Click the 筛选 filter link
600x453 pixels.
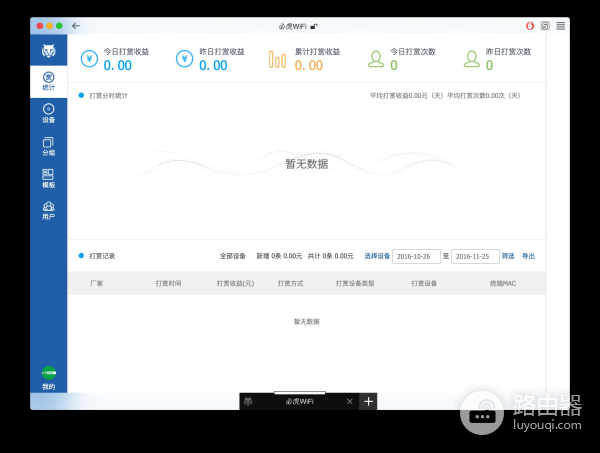coord(508,256)
